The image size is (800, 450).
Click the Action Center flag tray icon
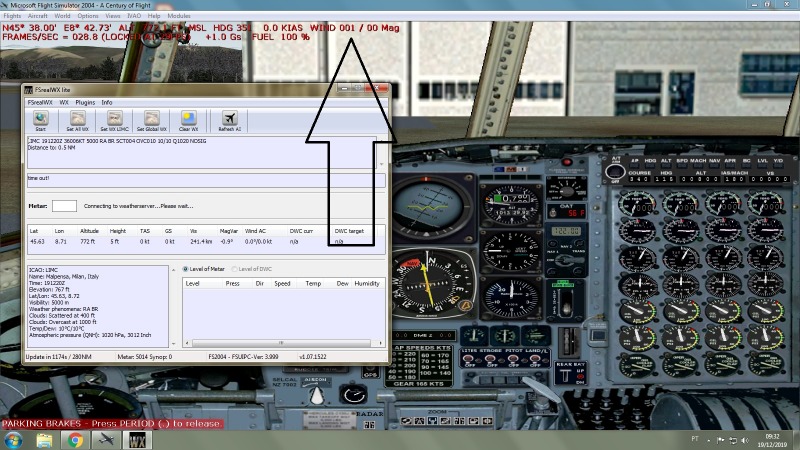click(x=720, y=440)
